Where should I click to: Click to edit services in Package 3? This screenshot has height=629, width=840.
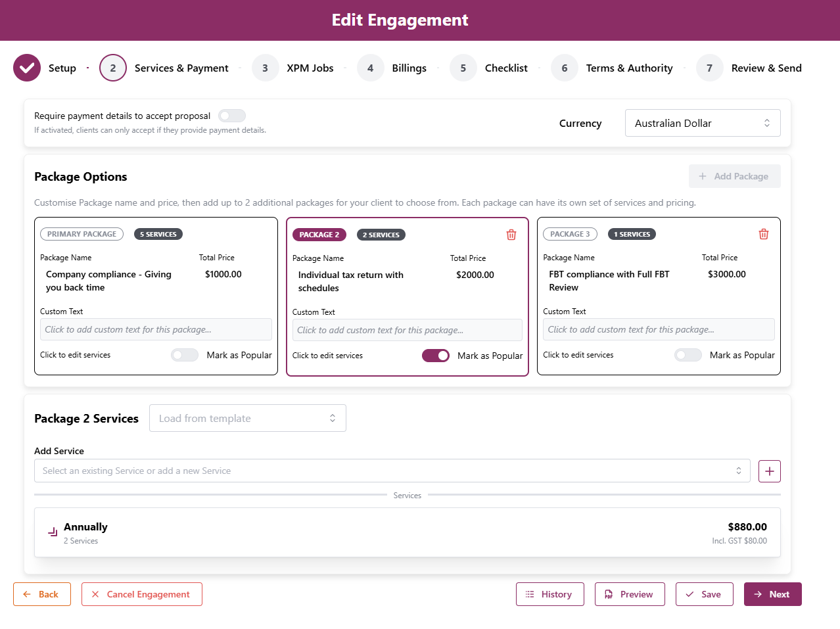tap(578, 355)
